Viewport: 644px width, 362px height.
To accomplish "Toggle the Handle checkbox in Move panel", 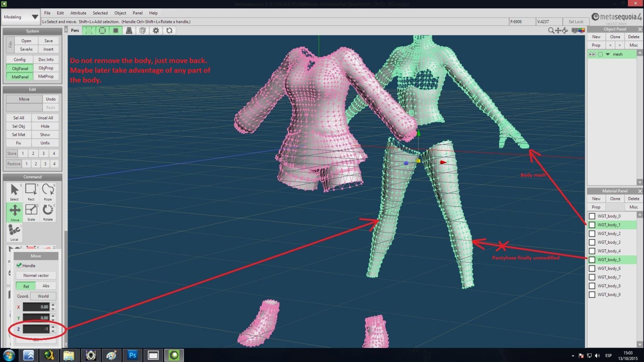I will pos(19,265).
